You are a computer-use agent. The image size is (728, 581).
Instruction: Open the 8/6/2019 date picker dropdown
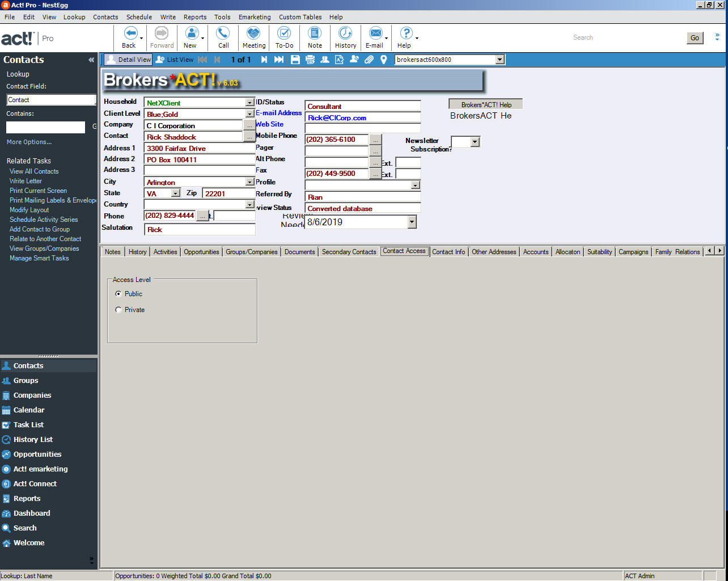tap(412, 222)
